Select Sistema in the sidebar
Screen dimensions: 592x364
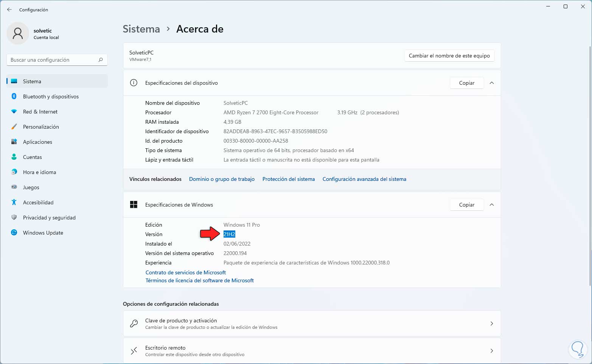57,81
